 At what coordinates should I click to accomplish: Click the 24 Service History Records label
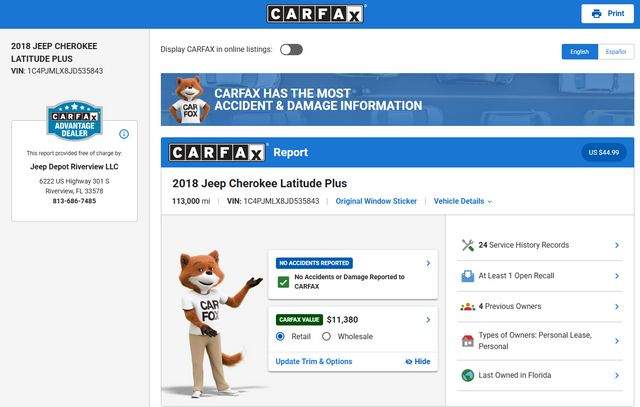(524, 245)
